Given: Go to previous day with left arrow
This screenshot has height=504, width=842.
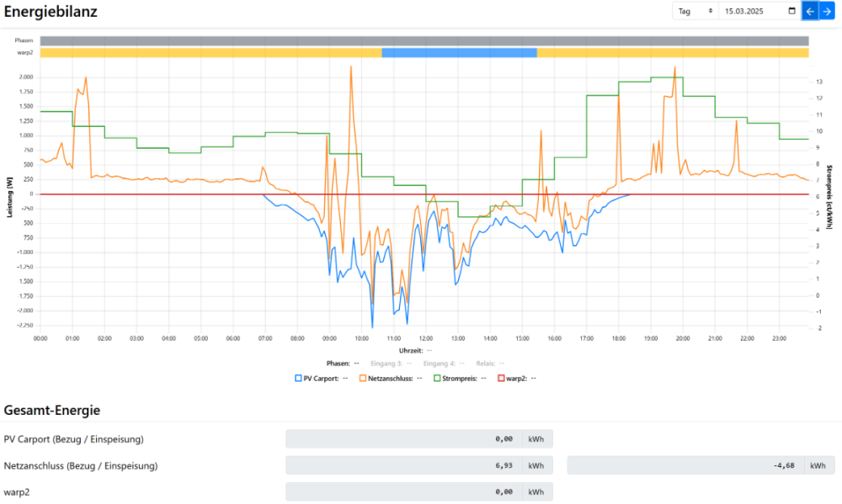Looking at the screenshot, I should (809, 11).
